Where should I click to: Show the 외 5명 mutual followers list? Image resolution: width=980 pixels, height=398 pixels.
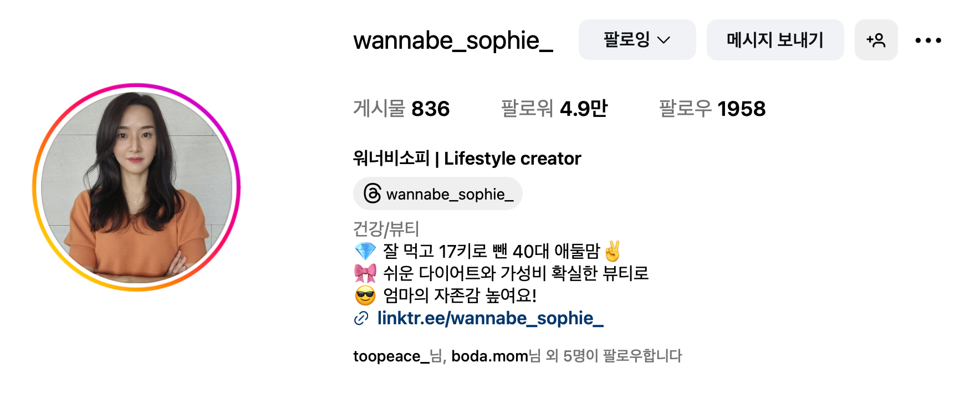tap(571, 356)
